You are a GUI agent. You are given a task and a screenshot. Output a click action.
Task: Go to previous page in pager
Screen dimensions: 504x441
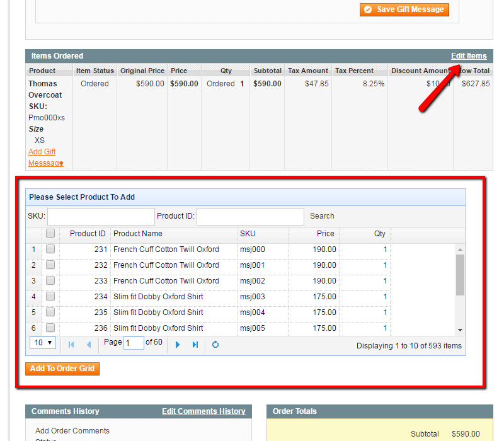pos(89,345)
